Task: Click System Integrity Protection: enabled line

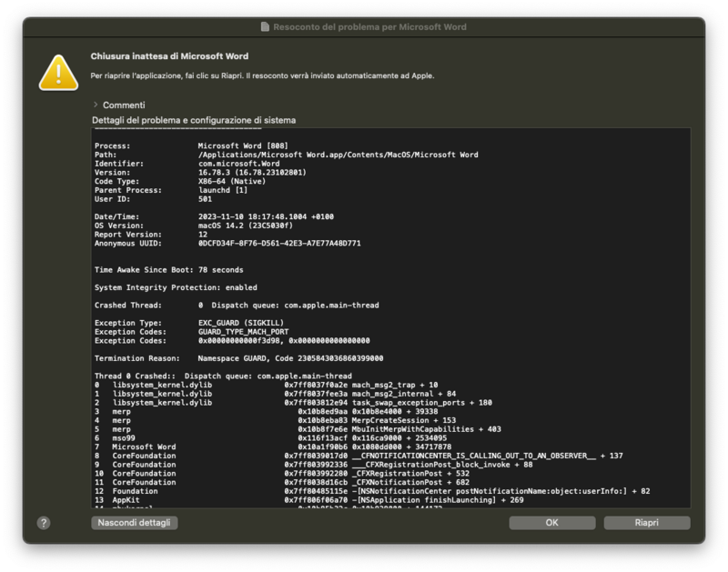Action: click(x=176, y=287)
